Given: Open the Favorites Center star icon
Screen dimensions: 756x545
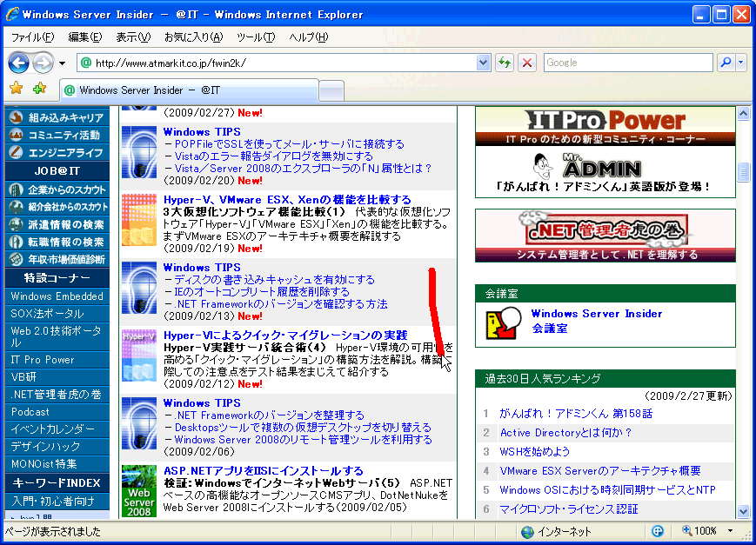Looking at the screenshot, I should [x=17, y=89].
